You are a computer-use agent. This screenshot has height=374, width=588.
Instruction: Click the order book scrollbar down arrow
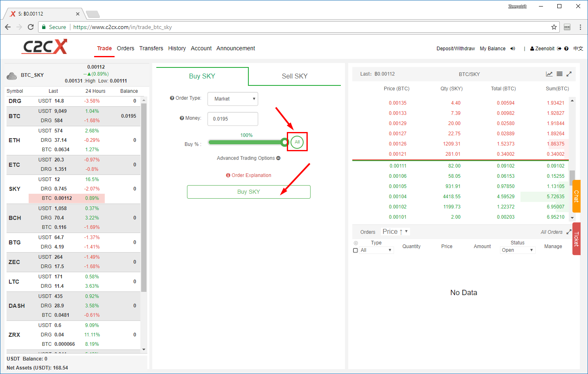coord(572,218)
